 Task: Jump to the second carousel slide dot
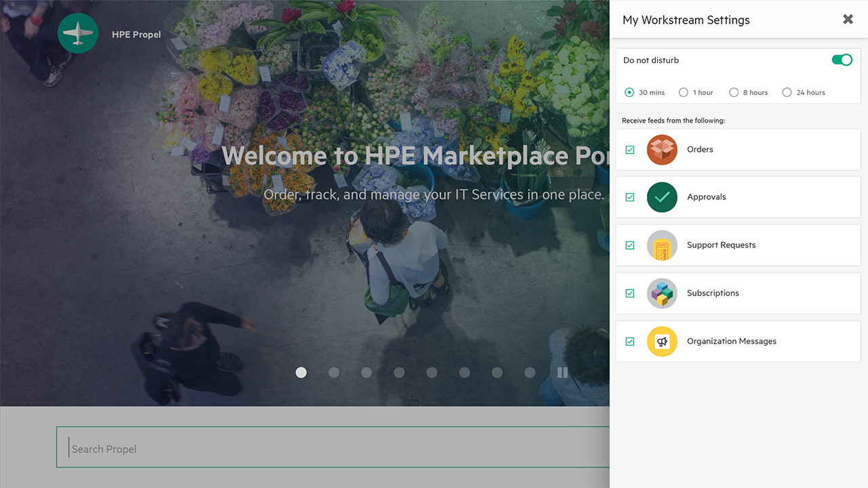tap(334, 372)
